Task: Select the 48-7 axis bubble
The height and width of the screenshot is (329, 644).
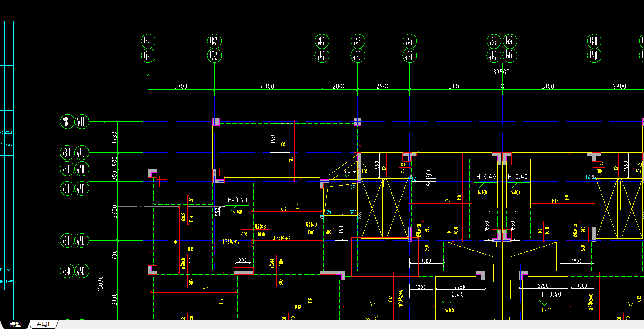Action: [x=409, y=41]
